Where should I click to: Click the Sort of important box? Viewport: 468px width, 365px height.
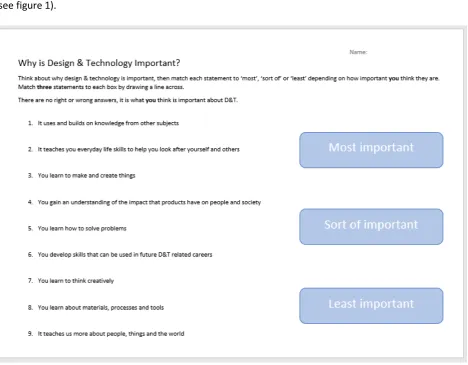[371, 227]
